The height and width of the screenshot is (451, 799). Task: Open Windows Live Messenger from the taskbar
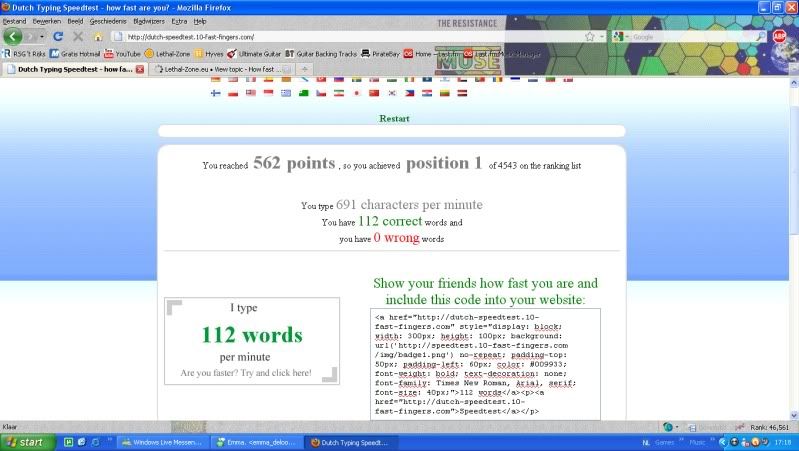(162, 442)
